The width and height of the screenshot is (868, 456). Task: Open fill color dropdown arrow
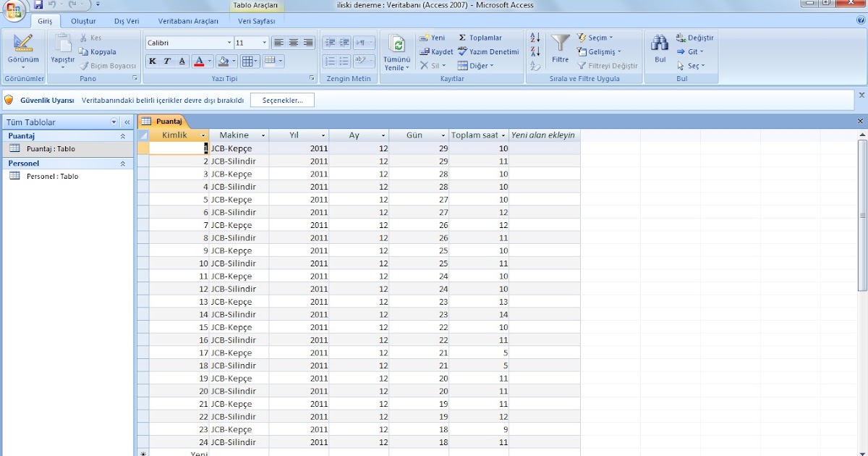click(x=234, y=62)
